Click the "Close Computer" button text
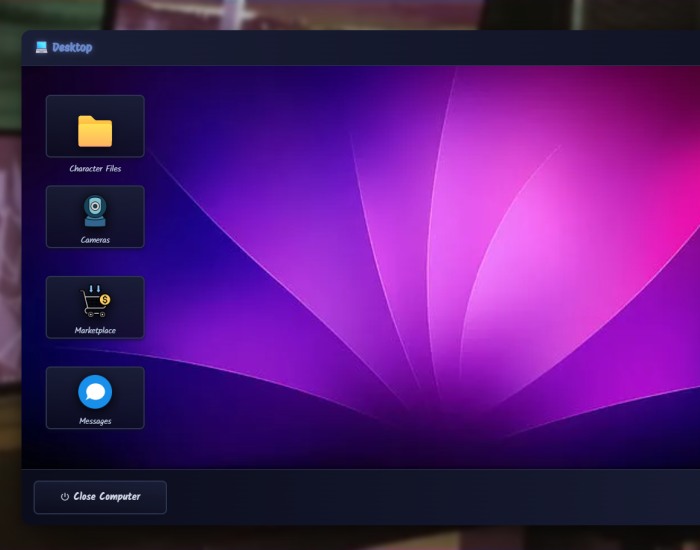 coord(107,497)
